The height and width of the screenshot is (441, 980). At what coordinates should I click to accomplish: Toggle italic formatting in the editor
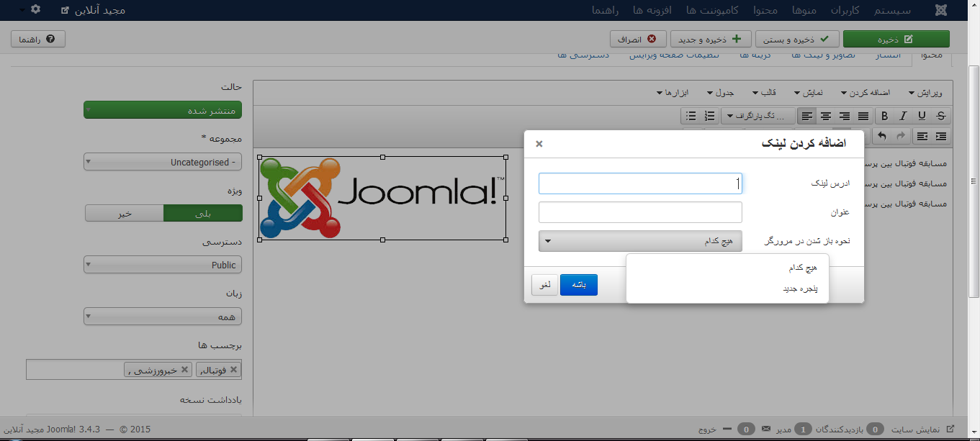click(x=903, y=116)
